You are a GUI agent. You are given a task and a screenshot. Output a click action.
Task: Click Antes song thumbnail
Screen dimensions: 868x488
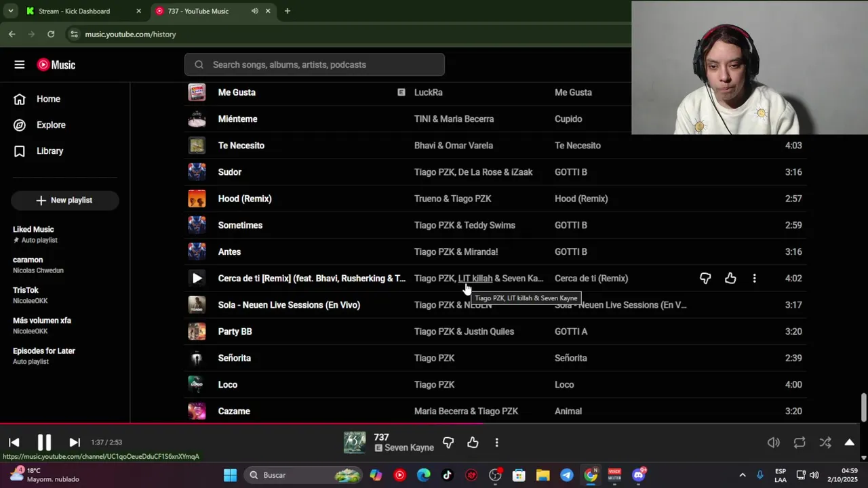tap(197, 251)
